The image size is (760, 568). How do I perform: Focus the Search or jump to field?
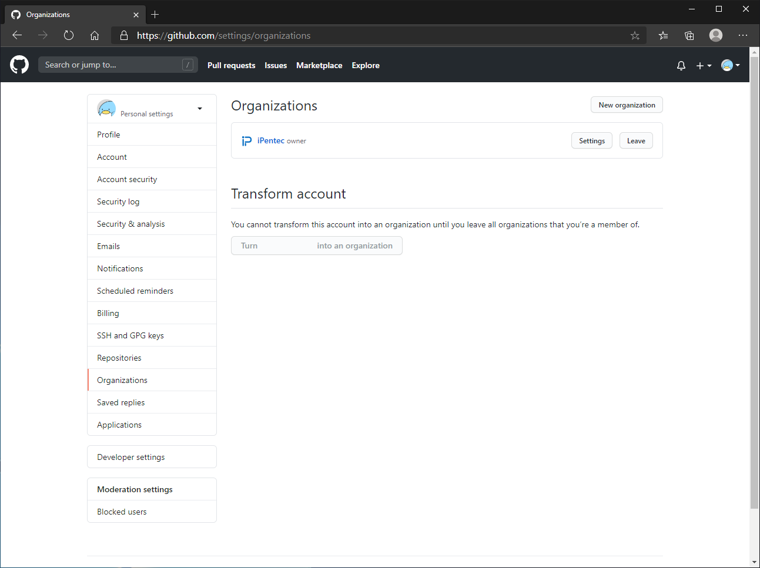[x=118, y=65]
